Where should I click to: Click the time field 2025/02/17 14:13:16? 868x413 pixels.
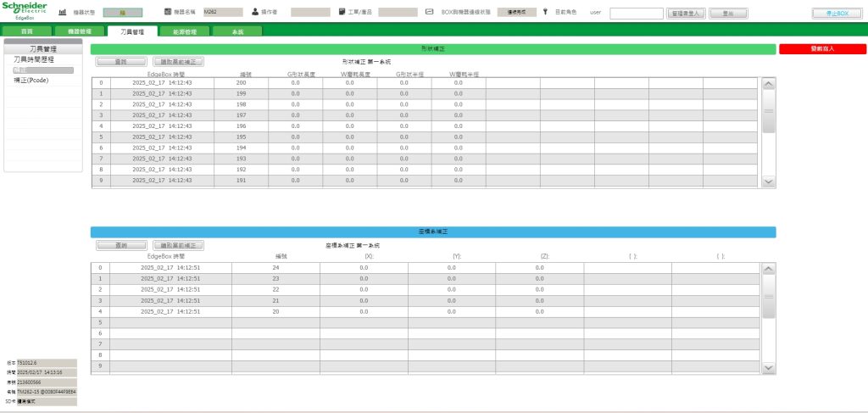coord(47,372)
